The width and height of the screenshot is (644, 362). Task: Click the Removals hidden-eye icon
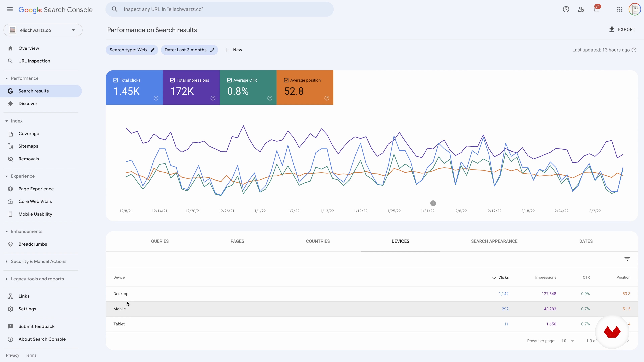pos(10,159)
